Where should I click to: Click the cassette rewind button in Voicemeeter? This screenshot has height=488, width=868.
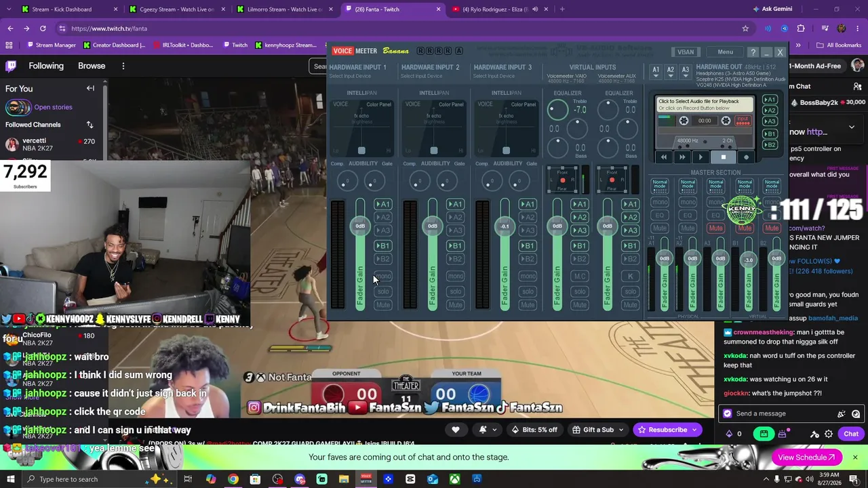(664, 157)
